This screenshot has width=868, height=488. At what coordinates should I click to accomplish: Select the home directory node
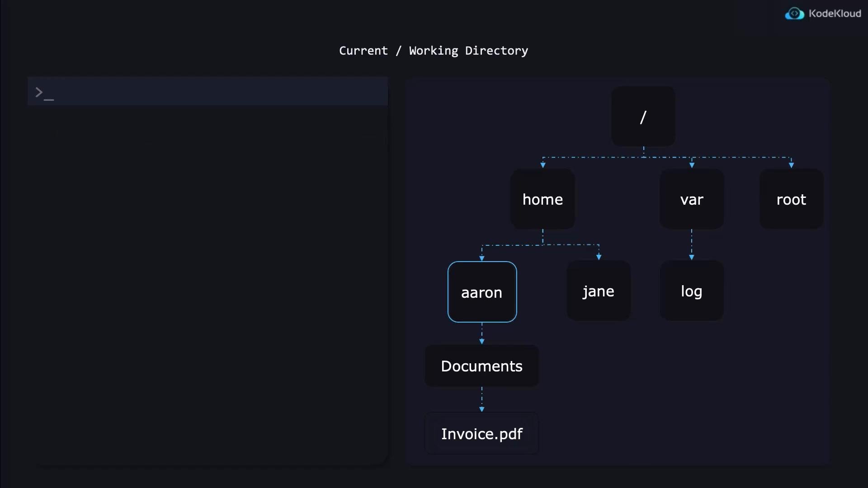pyautogui.click(x=542, y=199)
